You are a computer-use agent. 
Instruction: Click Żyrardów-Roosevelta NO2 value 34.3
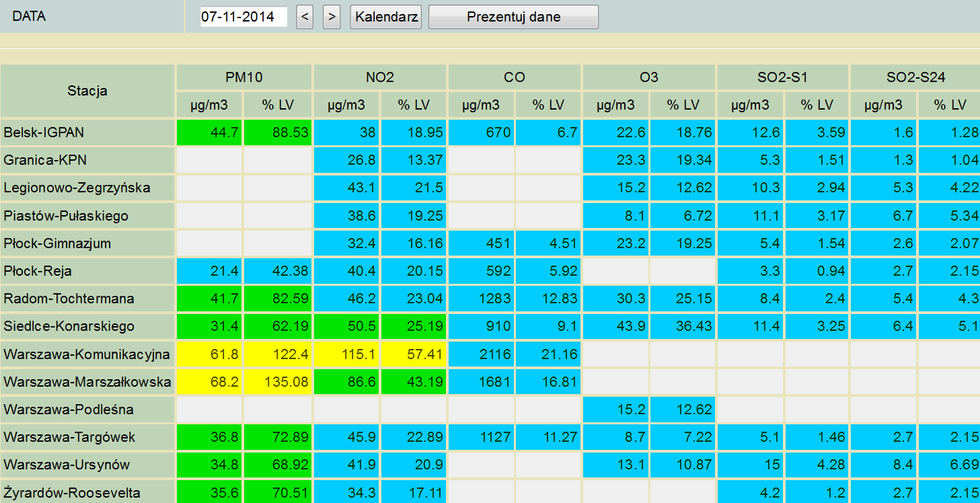click(x=346, y=492)
